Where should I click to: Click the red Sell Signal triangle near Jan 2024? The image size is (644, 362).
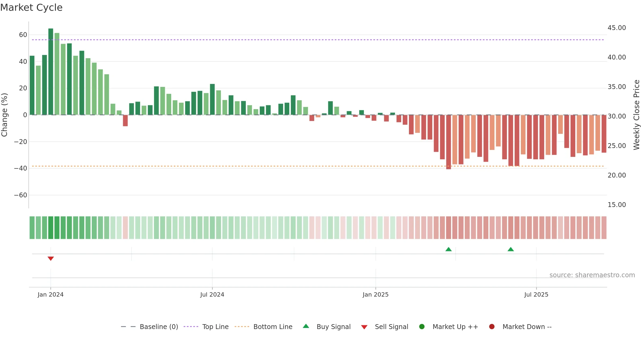tap(51, 258)
